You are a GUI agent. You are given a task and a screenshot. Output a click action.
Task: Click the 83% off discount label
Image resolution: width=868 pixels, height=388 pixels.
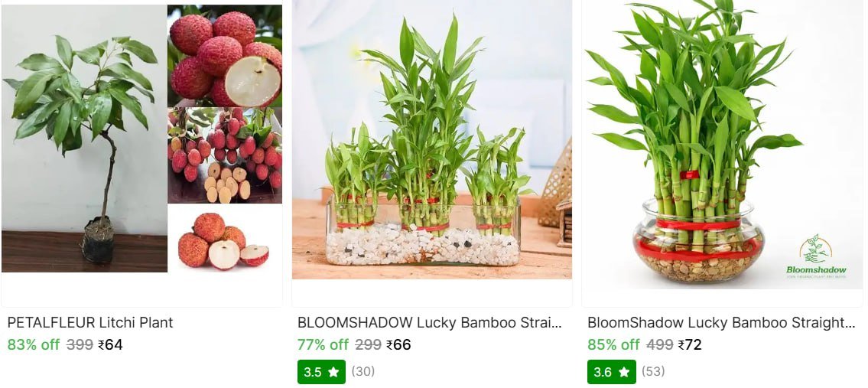(33, 345)
